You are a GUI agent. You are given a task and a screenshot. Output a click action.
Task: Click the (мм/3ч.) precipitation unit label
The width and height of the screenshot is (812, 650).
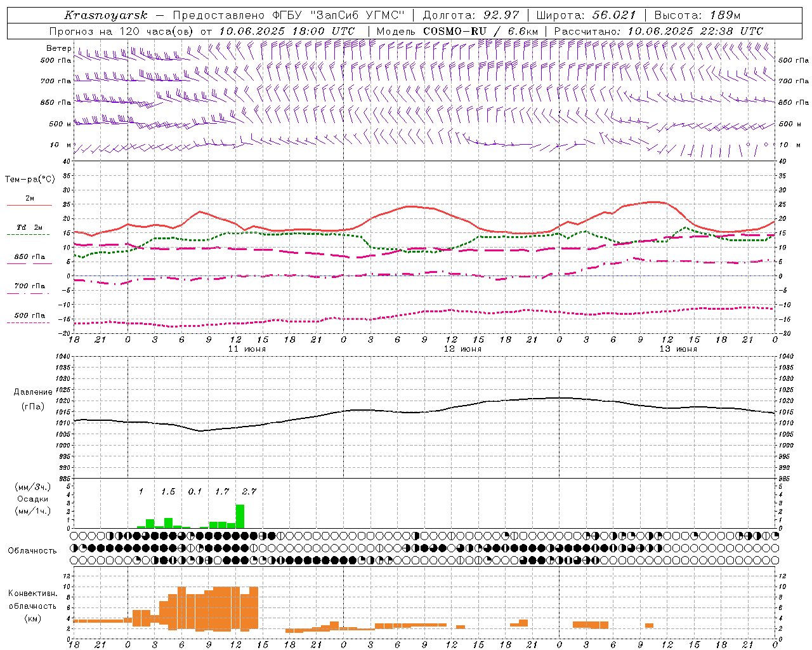[x=33, y=487]
